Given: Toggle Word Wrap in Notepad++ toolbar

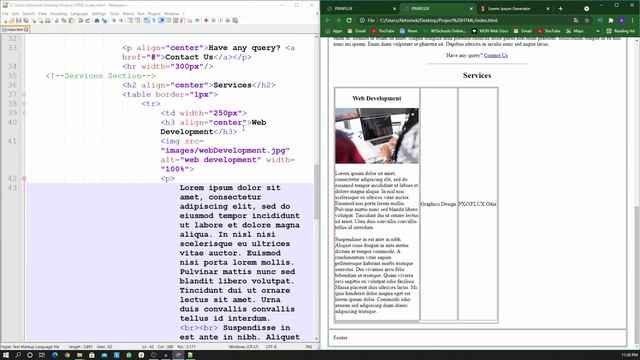Looking at the screenshot, I should [146, 20].
